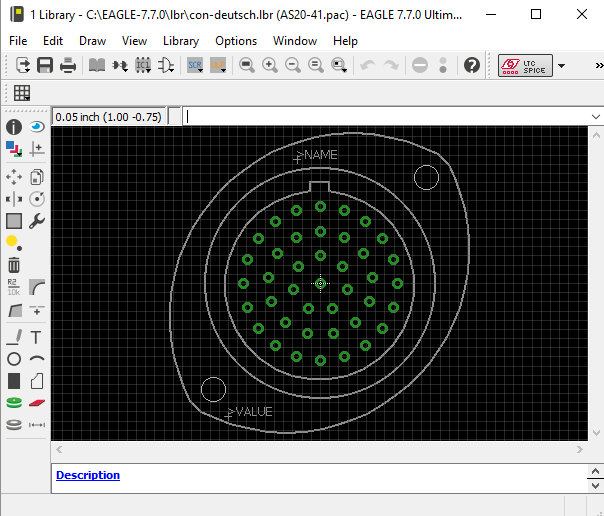
Task: Open the Options menu
Action: (236, 41)
